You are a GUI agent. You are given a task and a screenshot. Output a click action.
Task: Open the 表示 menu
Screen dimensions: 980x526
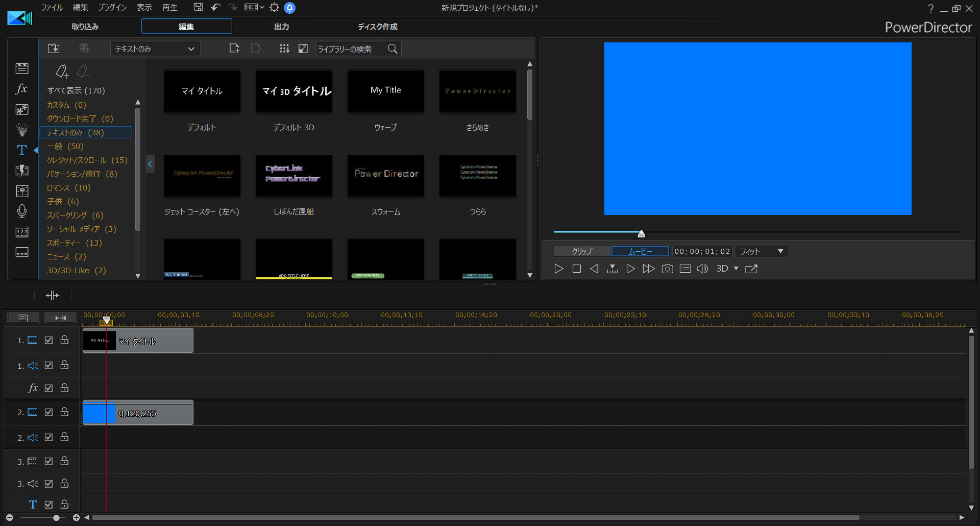[x=144, y=7]
